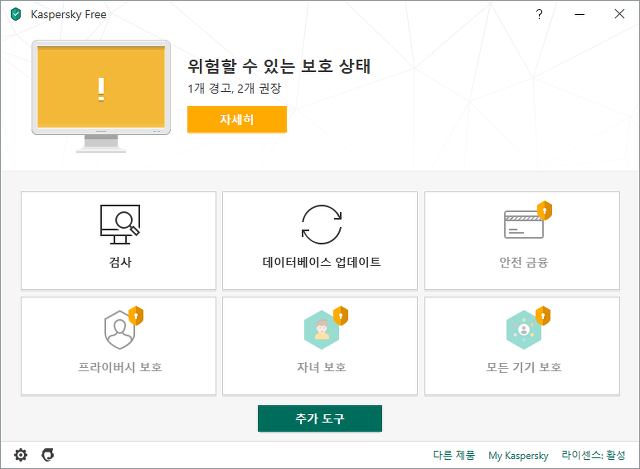Screen dimensions: 640x469
Task: Click the parental control child icon
Action: 322,330
